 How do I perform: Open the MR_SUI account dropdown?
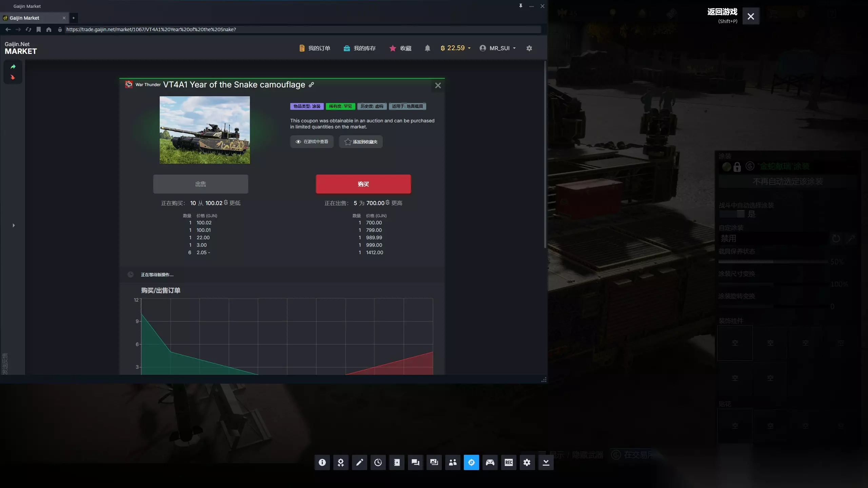pos(498,48)
